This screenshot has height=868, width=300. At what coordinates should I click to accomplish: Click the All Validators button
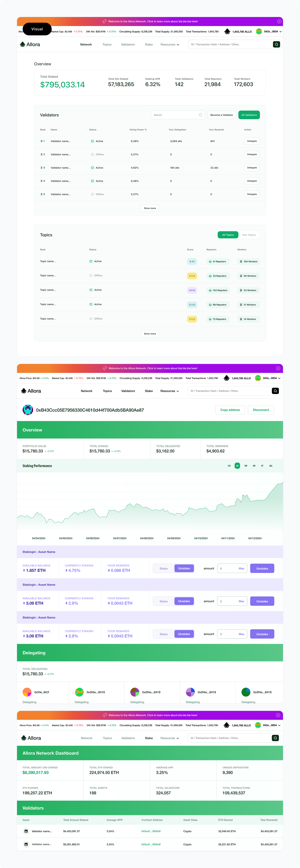249,115
